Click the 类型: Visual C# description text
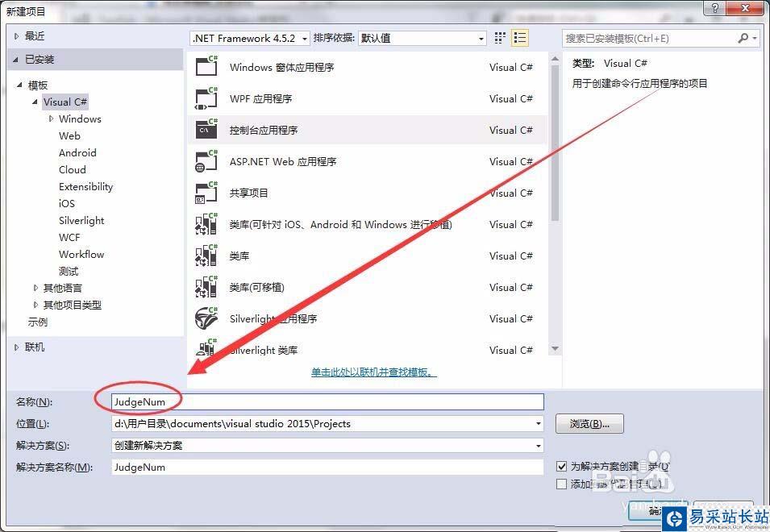The width and height of the screenshot is (770, 532). coord(610,64)
